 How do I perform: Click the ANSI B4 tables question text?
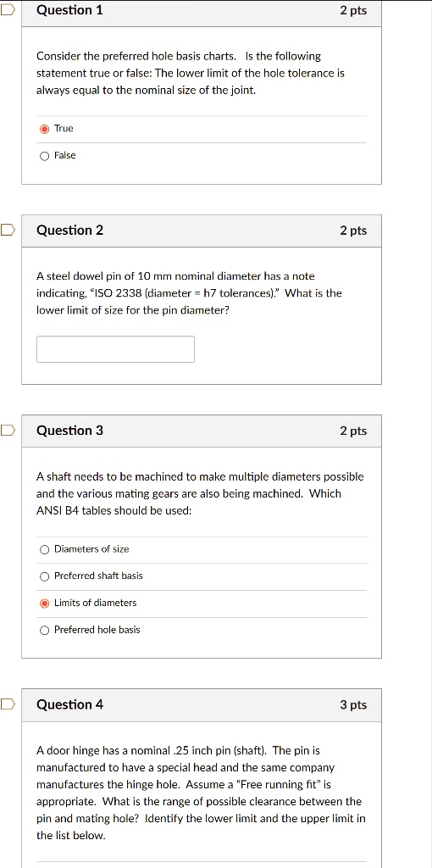coord(200,494)
